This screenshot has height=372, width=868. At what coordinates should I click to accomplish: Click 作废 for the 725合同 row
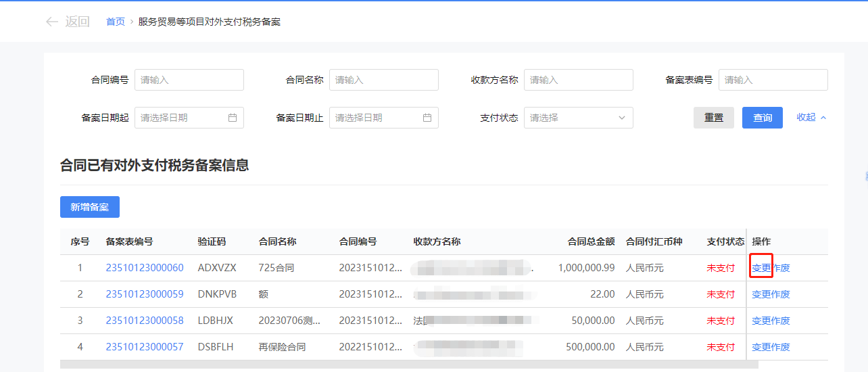pyautogui.click(x=781, y=268)
